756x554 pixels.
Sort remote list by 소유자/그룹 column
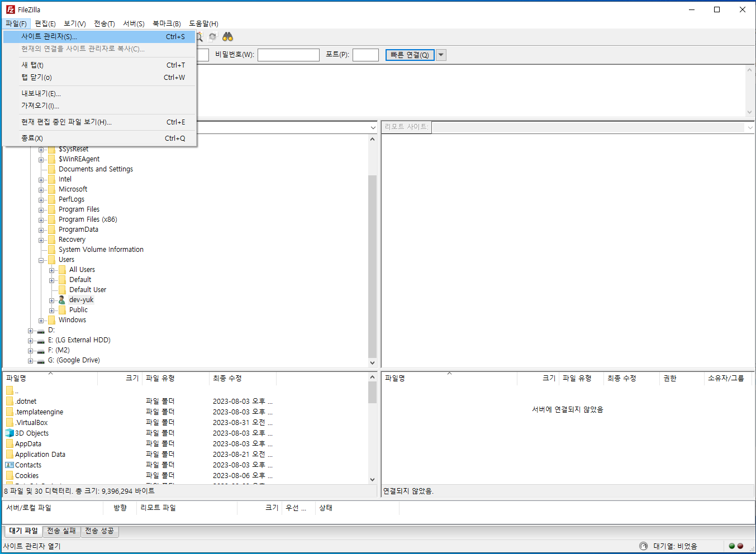tap(728, 378)
